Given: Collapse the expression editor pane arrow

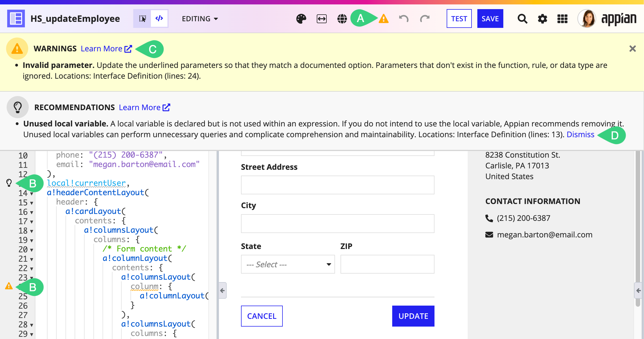Looking at the screenshot, I should tap(222, 290).
